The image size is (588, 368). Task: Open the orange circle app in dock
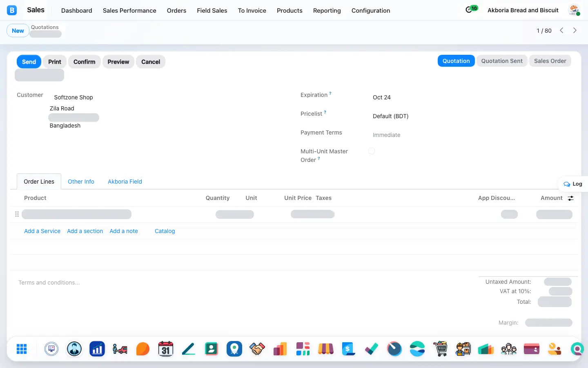point(143,349)
